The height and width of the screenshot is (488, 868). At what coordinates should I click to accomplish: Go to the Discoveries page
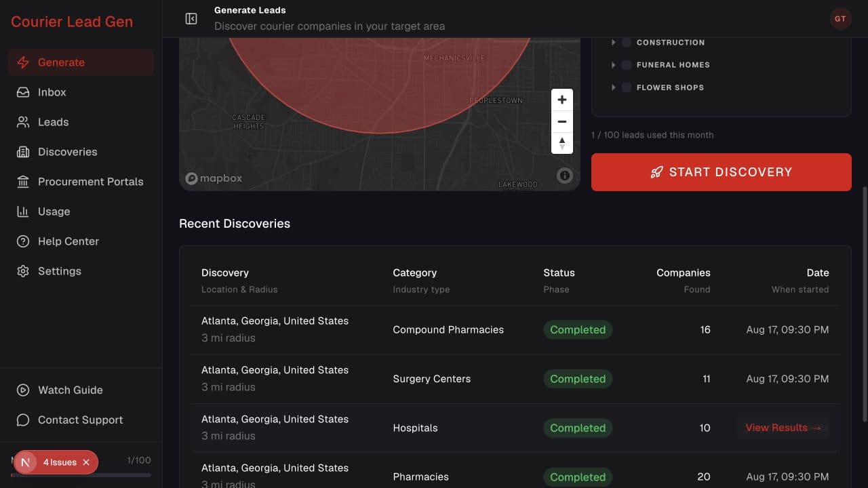click(81, 152)
